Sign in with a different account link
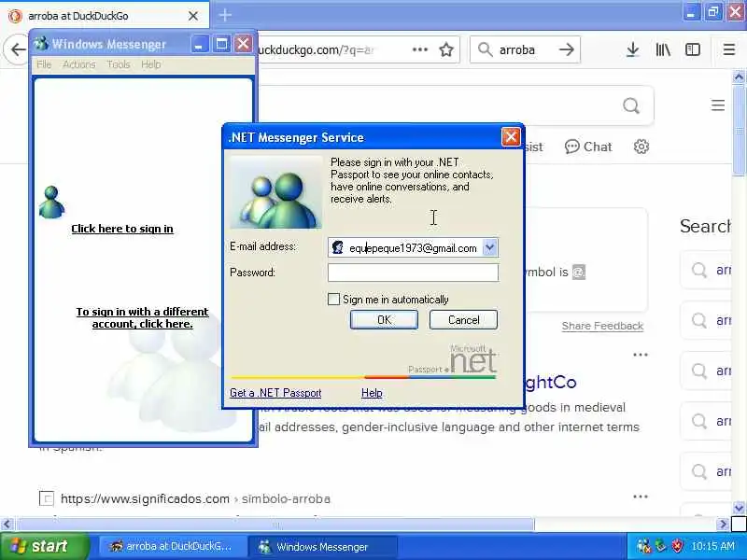747x560 pixels. pos(143,317)
